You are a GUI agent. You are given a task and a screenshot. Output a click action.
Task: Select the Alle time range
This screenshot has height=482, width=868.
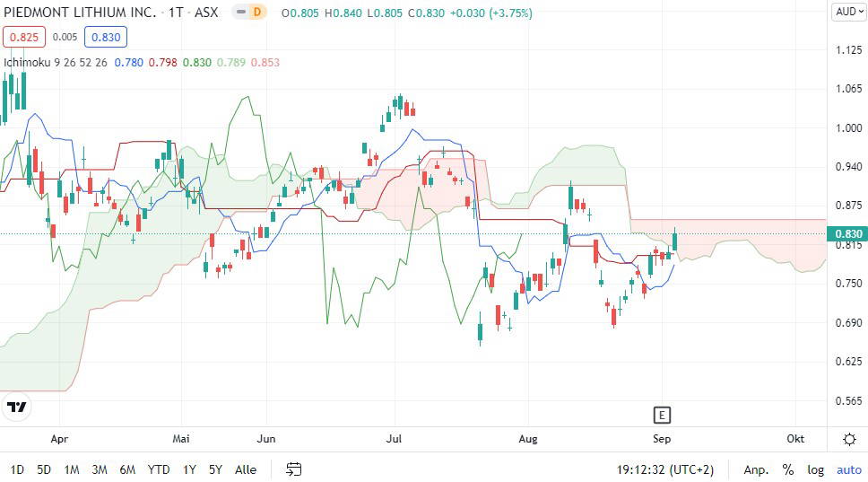click(246, 469)
